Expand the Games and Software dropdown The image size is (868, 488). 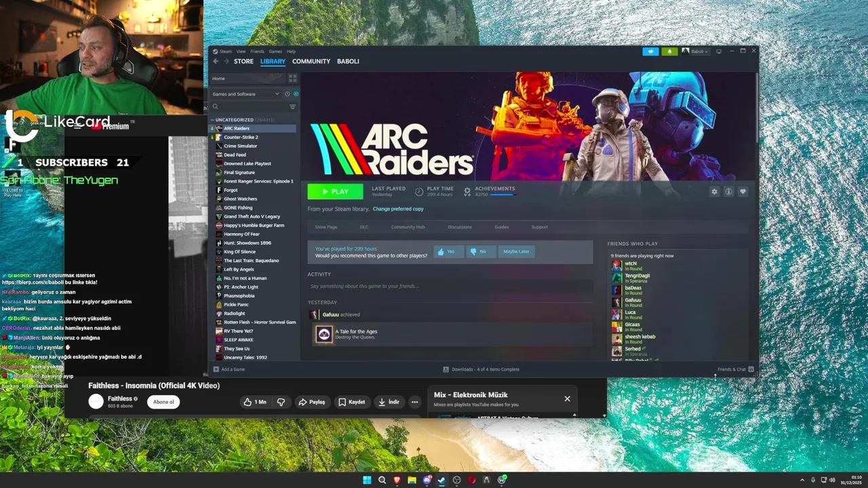[x=245, y=94]
